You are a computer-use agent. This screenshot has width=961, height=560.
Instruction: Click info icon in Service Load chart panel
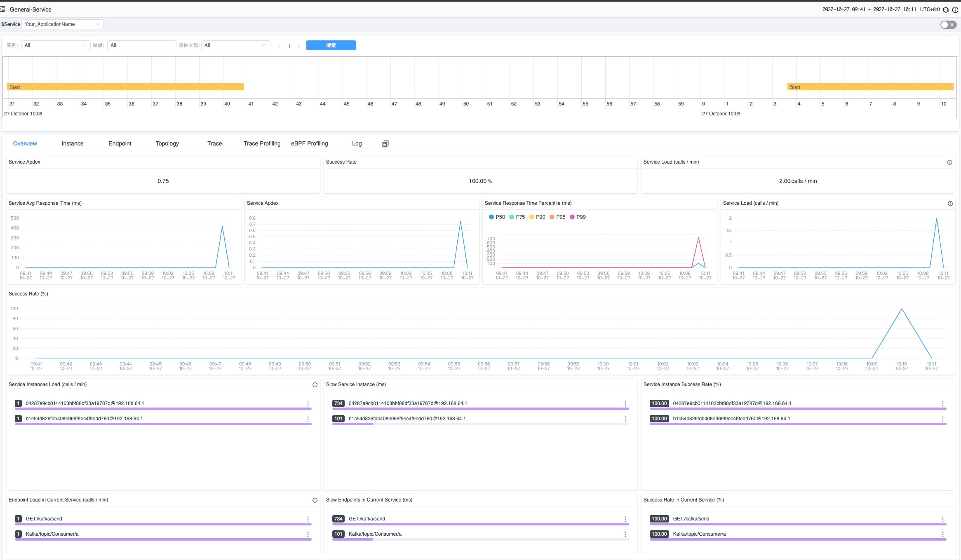click(x=950, y=204)
